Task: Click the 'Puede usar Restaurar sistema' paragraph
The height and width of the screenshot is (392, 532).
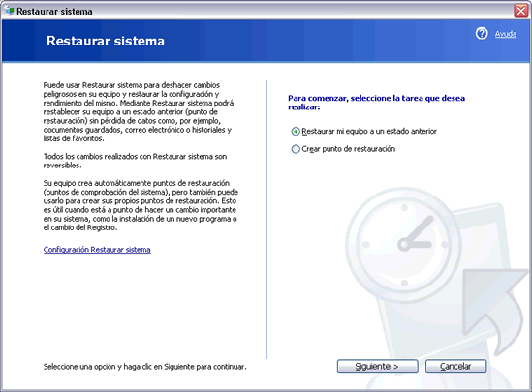Action: [x=139, y=112]
